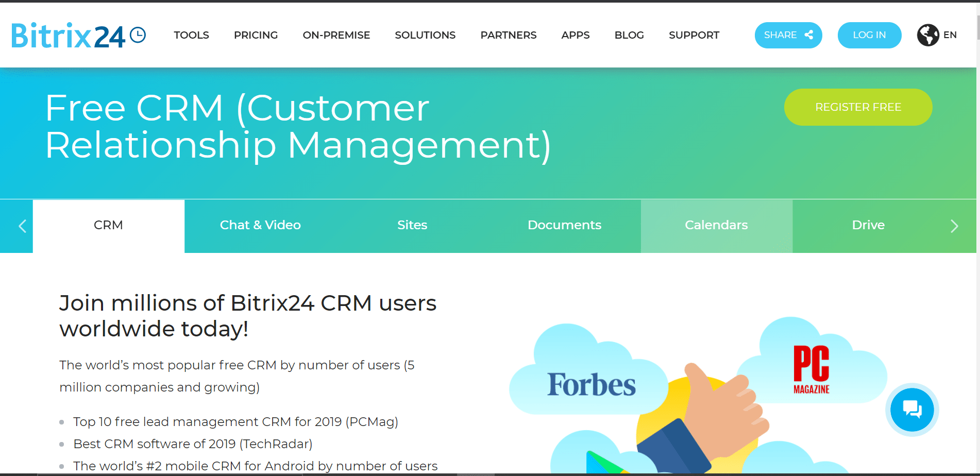Click the 'Free CRM (Customer Relationship Management)' heading
The width and height of the screenshot is (980, 476).
pos(298,127)
